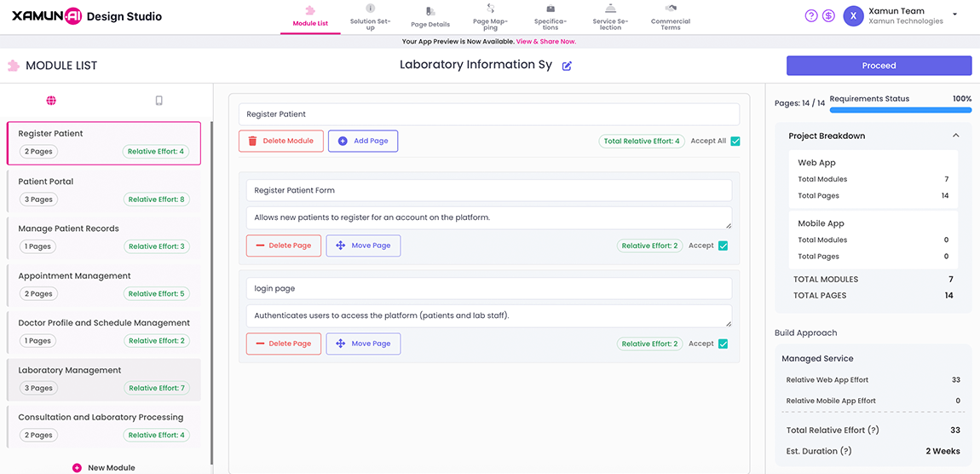Click the Requirements Status progress bar
The width and height of the screenshot is (980, 474).
click(901, 110)
